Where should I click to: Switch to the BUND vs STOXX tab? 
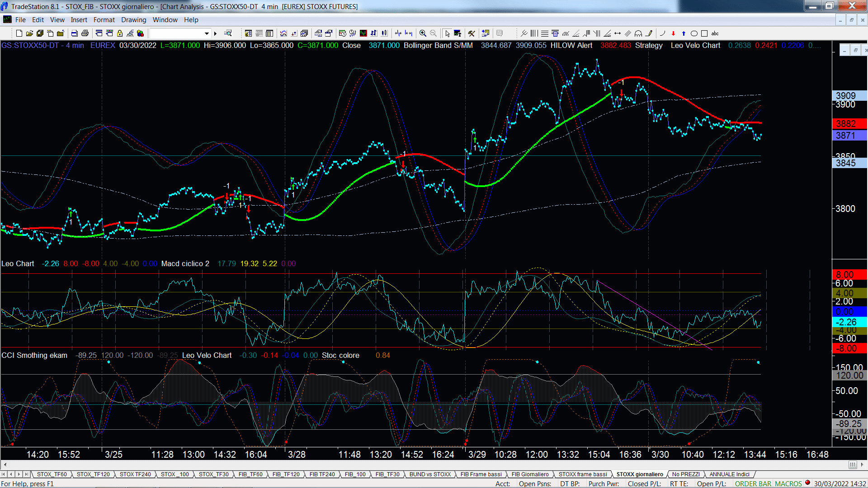(430, 474)
